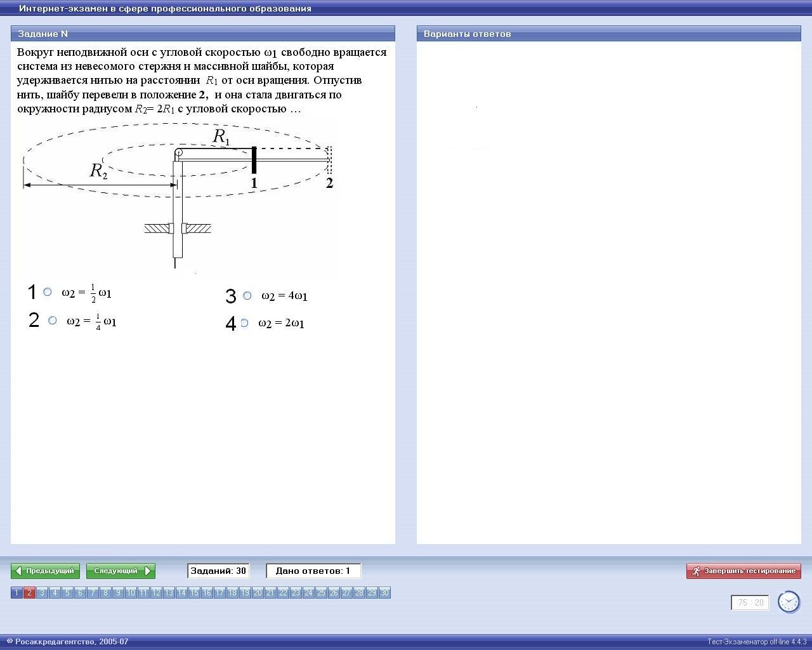The width and height of the screenshot is (812, 650).
Task: Jump to question 23 in the navigator
Action: click(x=296, y=593)
